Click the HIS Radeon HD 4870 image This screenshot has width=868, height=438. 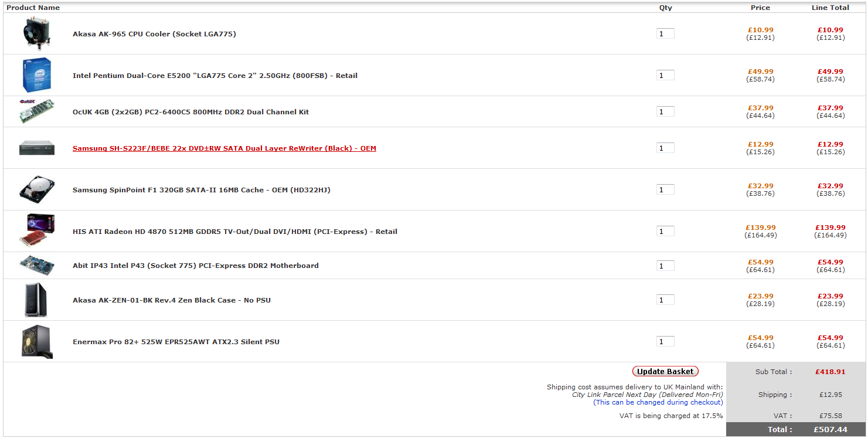pyautogui.click(x=37, y=230)
